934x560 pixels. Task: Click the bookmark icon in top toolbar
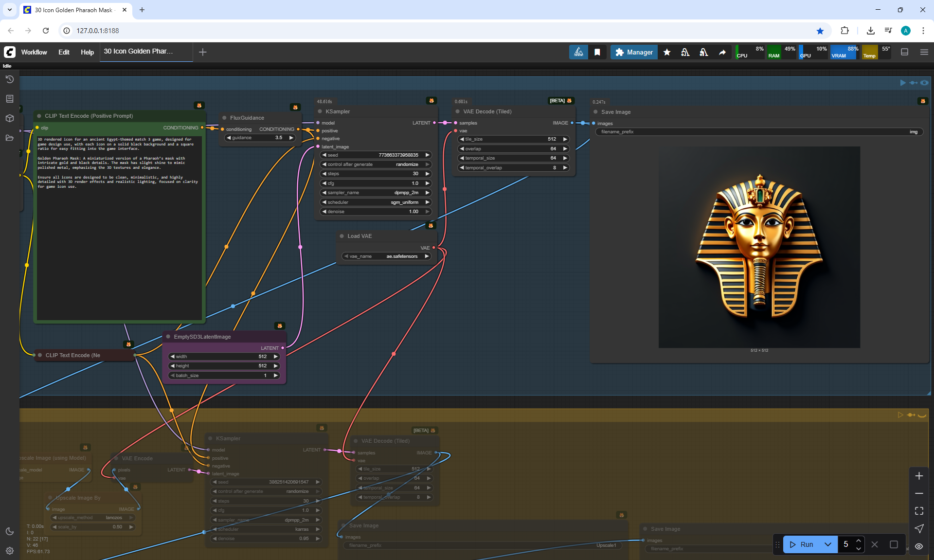click(x=597, y=52)
